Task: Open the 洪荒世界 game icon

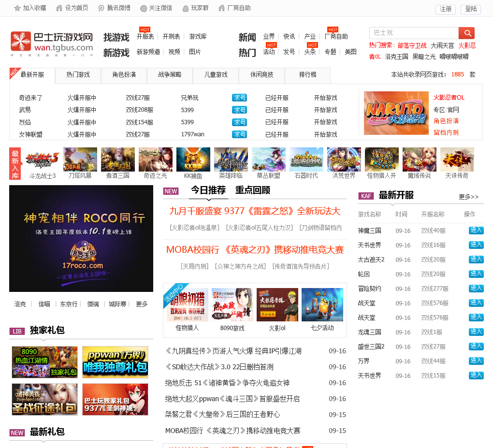Action: [x=344, y=159]
